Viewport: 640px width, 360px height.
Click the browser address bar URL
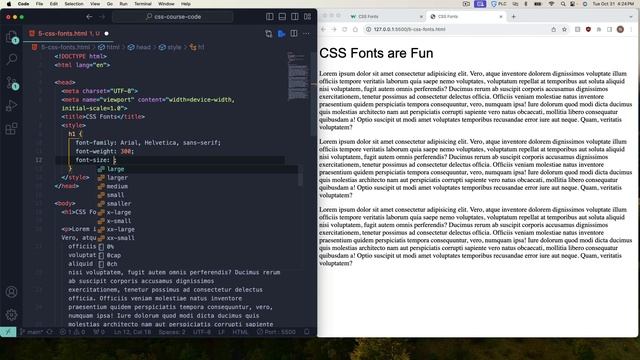pyautogui.click(x=409, y=29)
